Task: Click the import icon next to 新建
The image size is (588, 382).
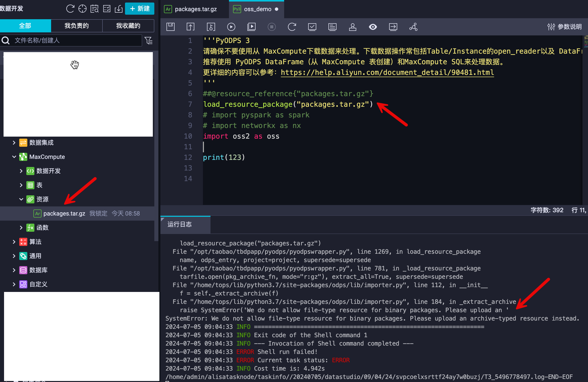Action: tap(119, 9)
